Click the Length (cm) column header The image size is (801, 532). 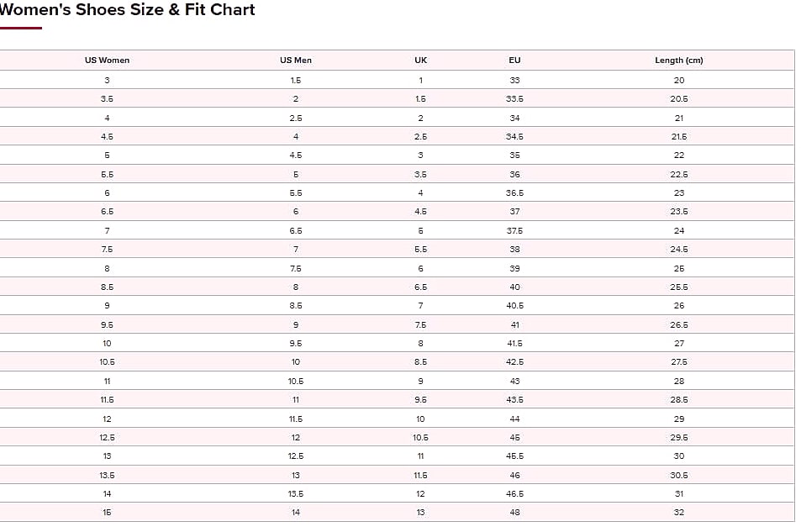(x=679, y=61)
